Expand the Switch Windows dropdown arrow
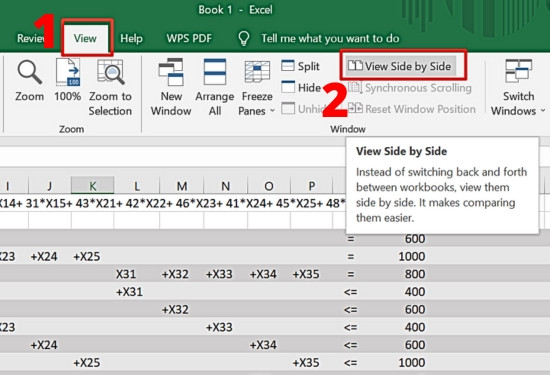This screenshot has width=550, height=375. coord(543,111)
